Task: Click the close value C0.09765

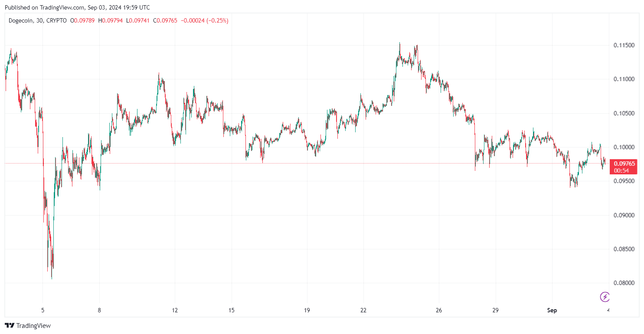Action: (x=165, y=20)
